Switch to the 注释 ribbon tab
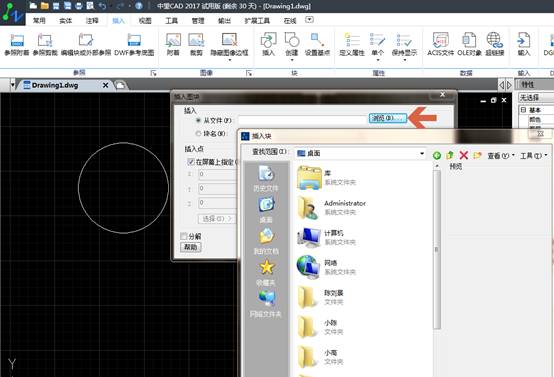Viewport: 554px width, 377px height. [x=92, y=21]
